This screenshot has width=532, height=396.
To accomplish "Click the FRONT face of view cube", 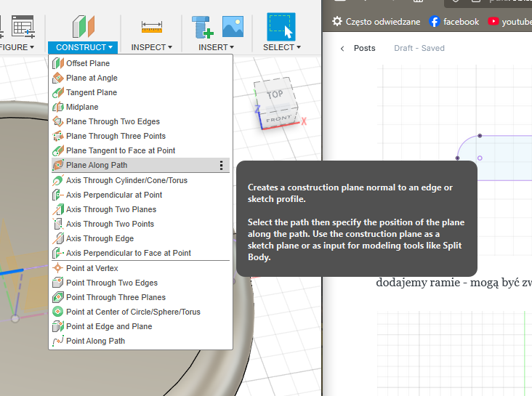I will pyautogui.click(x=279, y=118).
